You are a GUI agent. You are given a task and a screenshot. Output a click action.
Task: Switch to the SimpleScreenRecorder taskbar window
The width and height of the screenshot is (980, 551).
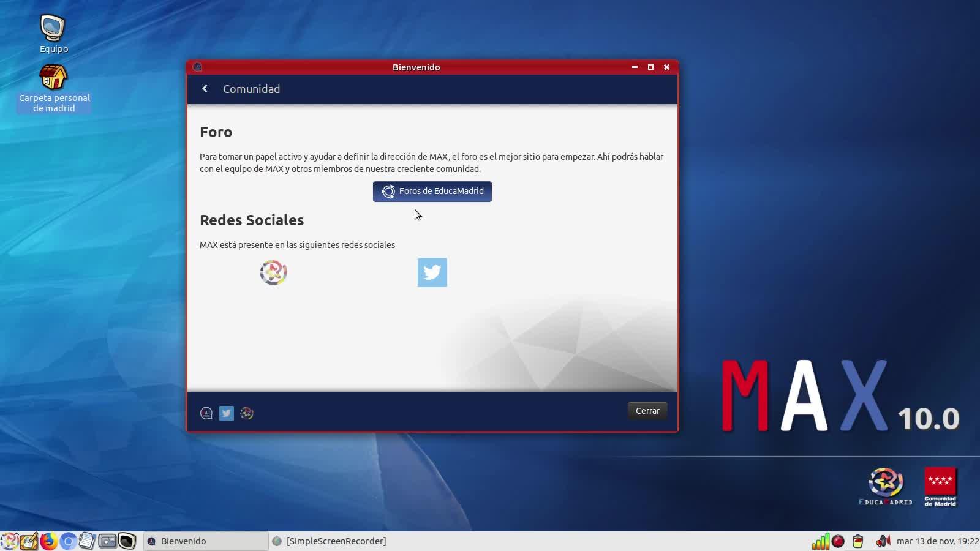[x=330, y=541]
